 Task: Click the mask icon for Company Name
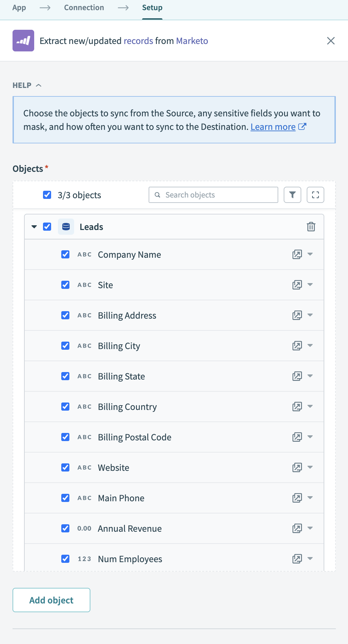297,254
